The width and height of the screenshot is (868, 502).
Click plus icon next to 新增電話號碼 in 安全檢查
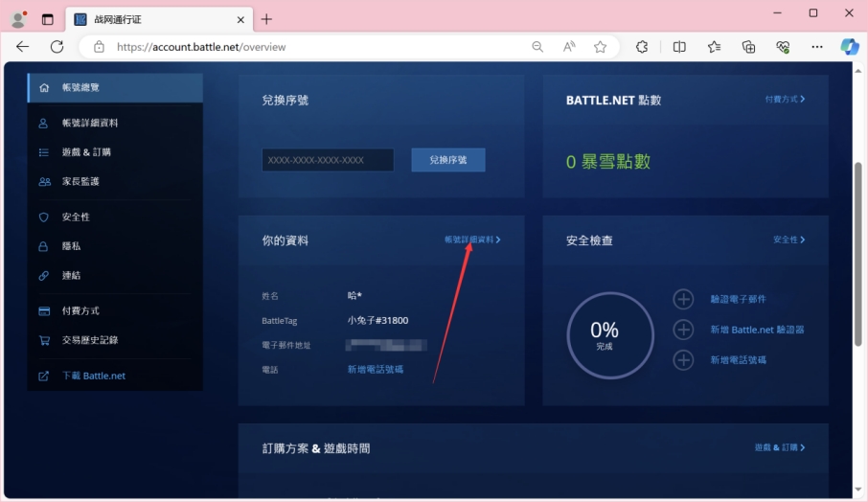point(683,360)
